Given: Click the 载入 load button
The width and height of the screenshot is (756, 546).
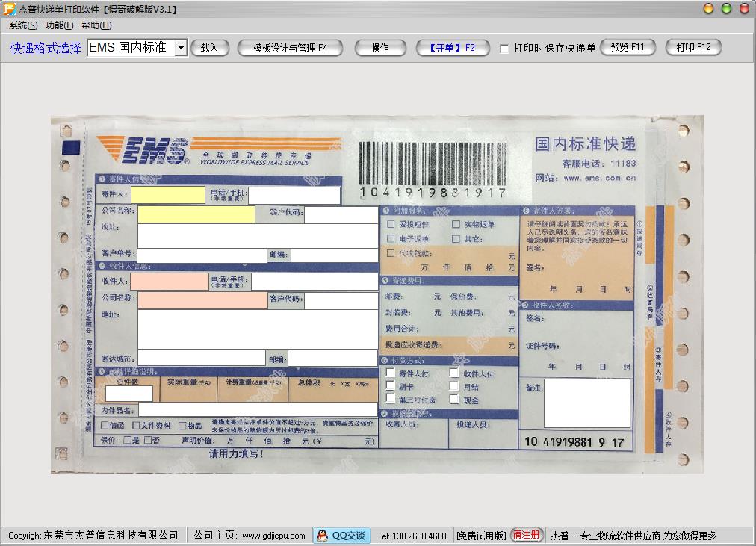Looking at the screenshot, I should pos(209,48).
